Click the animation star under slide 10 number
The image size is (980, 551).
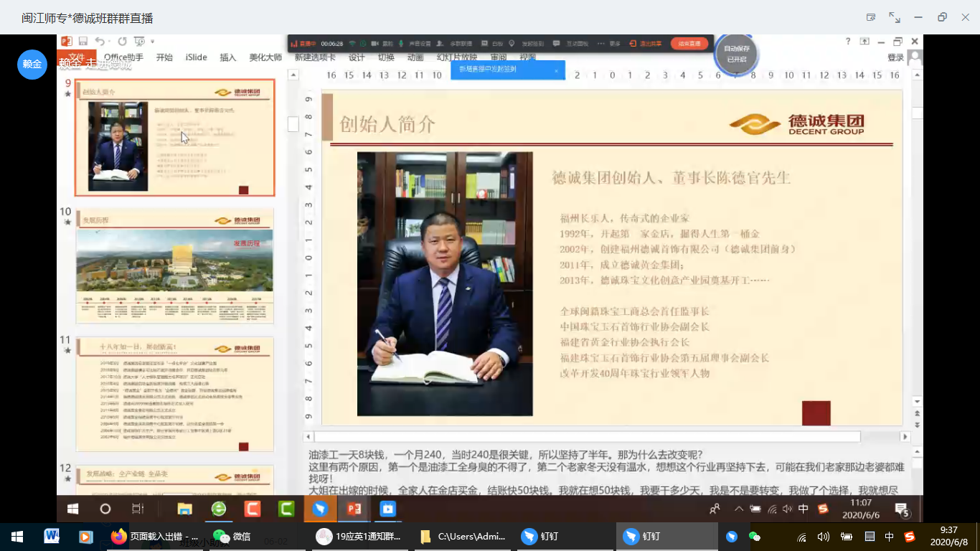pyautogui.click(x=67, y=222)
